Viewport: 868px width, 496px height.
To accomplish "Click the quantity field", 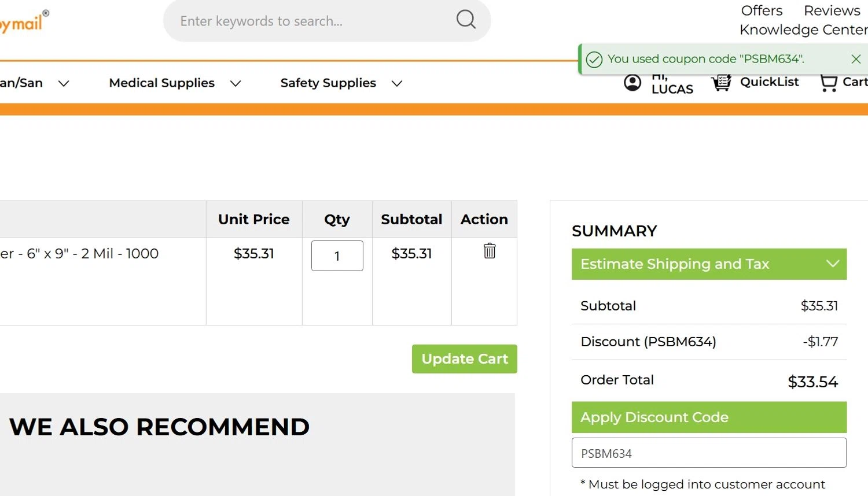I will coord(337,256).
